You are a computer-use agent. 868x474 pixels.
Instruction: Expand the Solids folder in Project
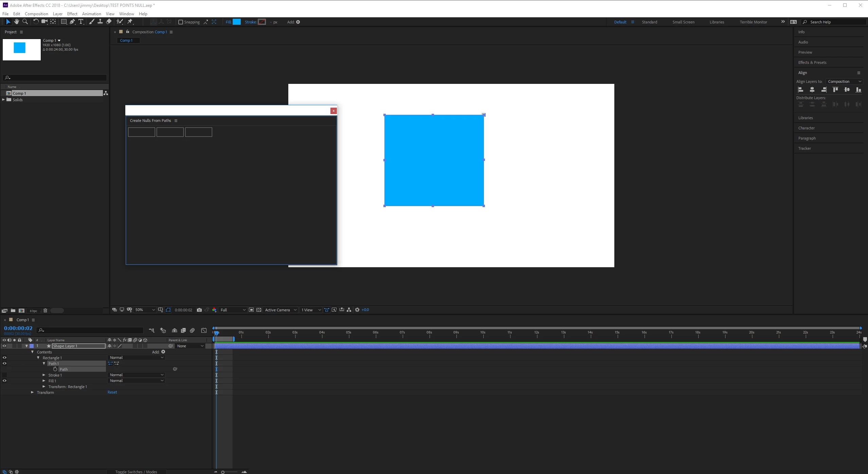3,100
